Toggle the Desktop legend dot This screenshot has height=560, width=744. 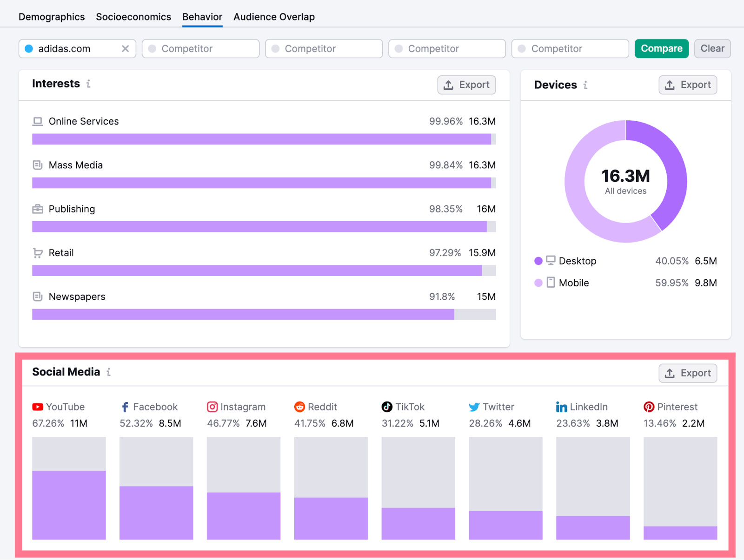pos(538,261)
